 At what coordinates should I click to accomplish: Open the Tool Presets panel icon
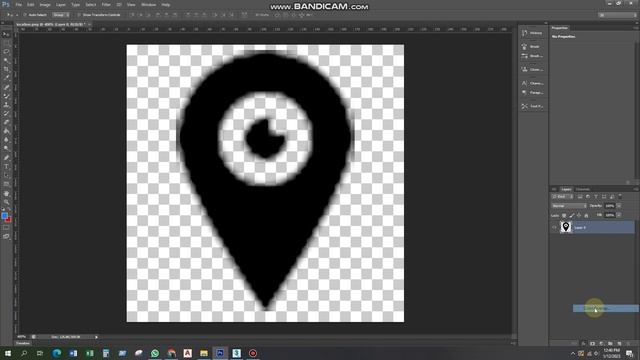coord(524,106)
